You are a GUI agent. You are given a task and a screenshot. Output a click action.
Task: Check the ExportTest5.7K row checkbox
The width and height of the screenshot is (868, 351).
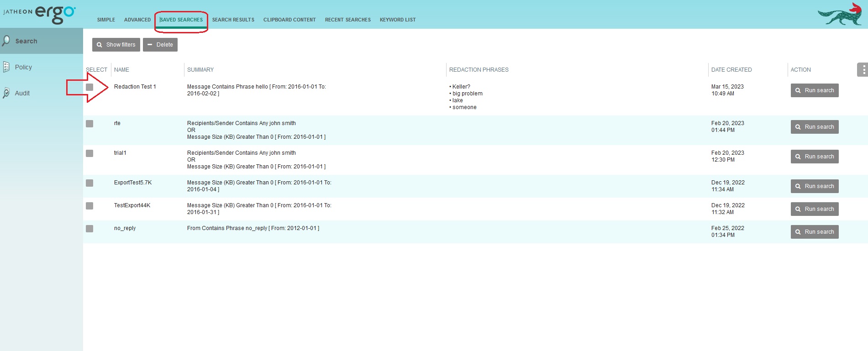pyautogui.click(x=89, y=183)
